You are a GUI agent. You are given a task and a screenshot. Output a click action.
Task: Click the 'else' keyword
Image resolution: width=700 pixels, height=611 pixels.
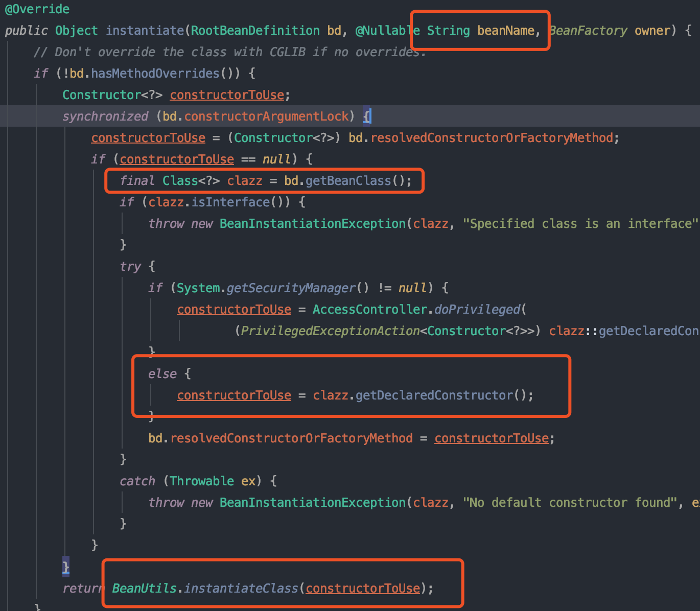[162, 374]
